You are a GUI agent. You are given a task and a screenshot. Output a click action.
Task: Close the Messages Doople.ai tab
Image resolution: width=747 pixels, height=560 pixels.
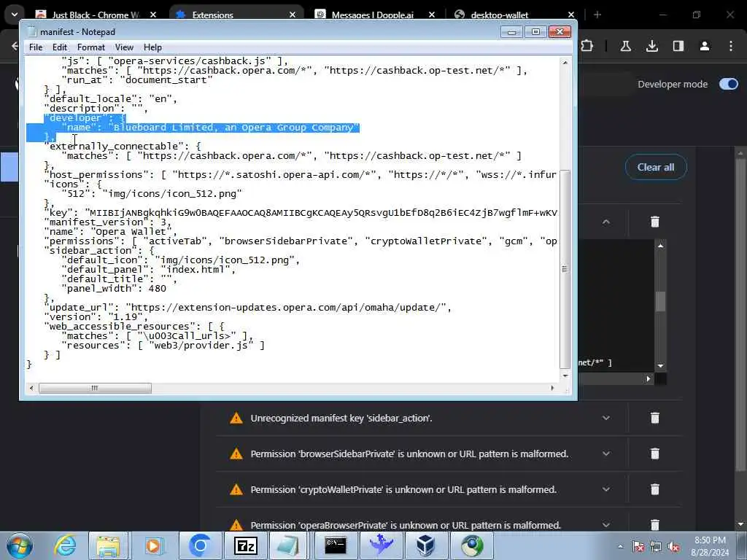pos(432,15)
